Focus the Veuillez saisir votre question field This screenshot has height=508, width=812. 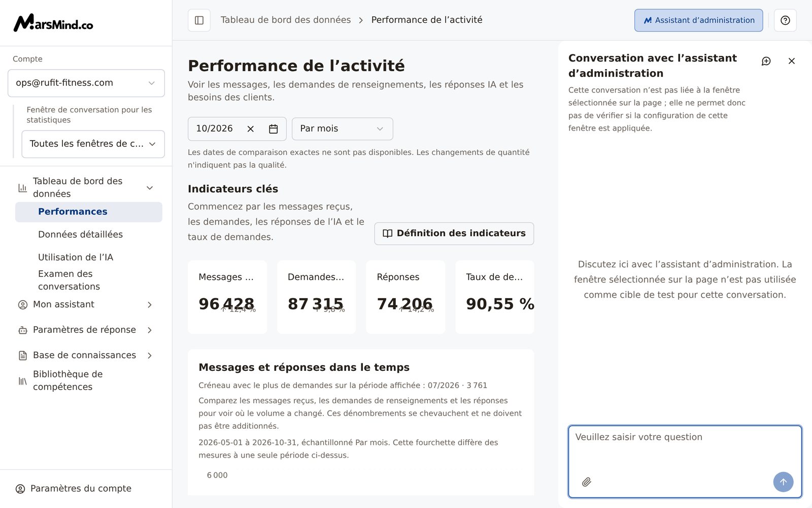click(685, 462)
